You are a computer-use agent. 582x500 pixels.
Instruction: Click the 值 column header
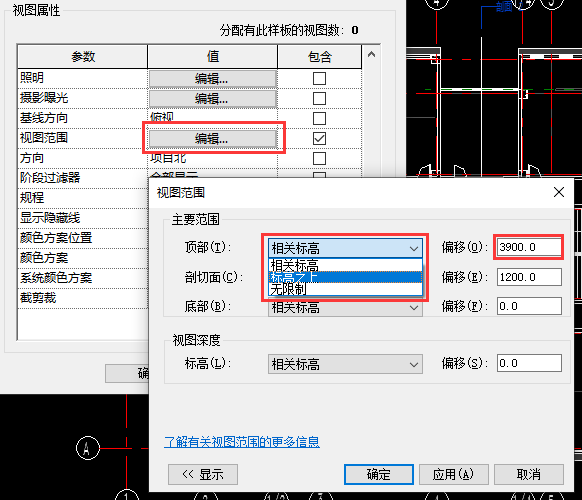tap(212, 57)
